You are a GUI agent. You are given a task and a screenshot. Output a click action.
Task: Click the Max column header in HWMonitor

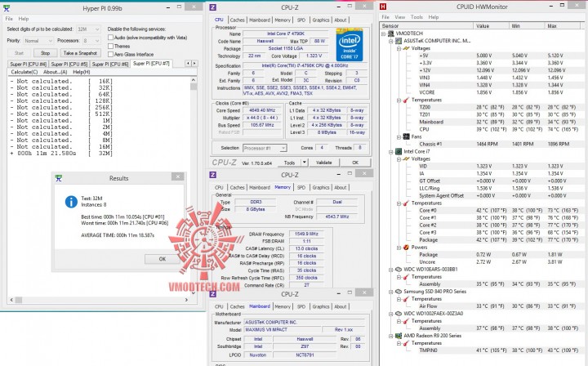563,26
